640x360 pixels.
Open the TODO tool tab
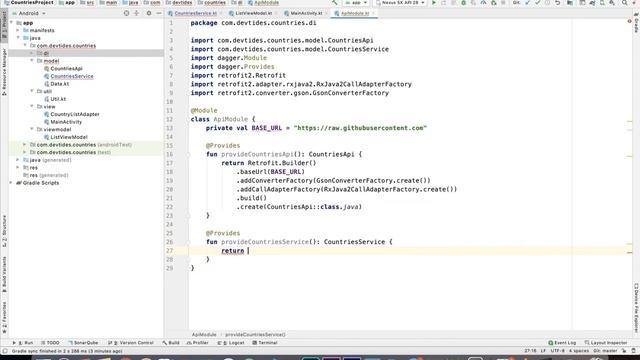pos(50,342)
